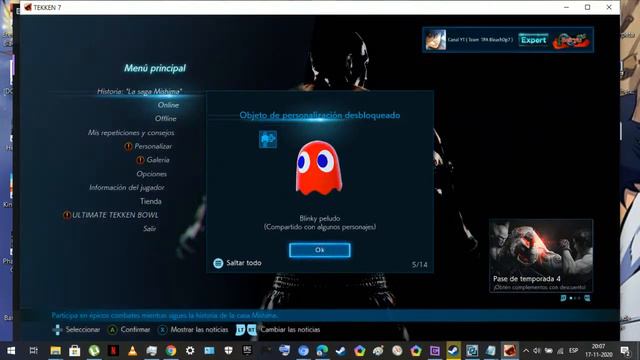
Task: Open VLC media player from the taskbar
Action: pos(133,351)
